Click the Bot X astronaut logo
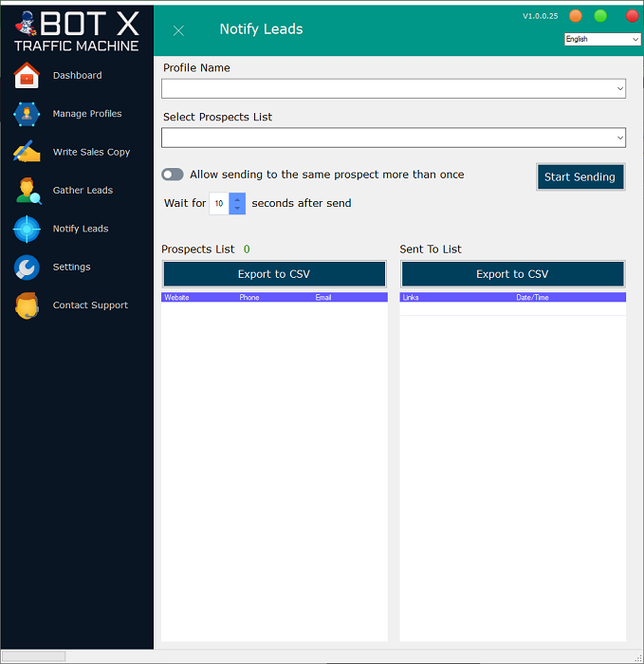Screen dimensions: 644x664 (x=26, y=24)
